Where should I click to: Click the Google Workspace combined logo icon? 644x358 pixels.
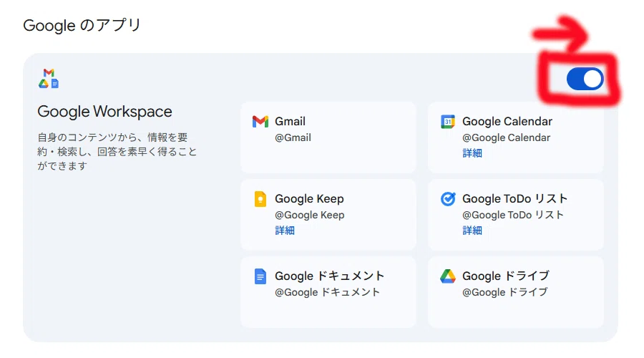coord(49,79)
